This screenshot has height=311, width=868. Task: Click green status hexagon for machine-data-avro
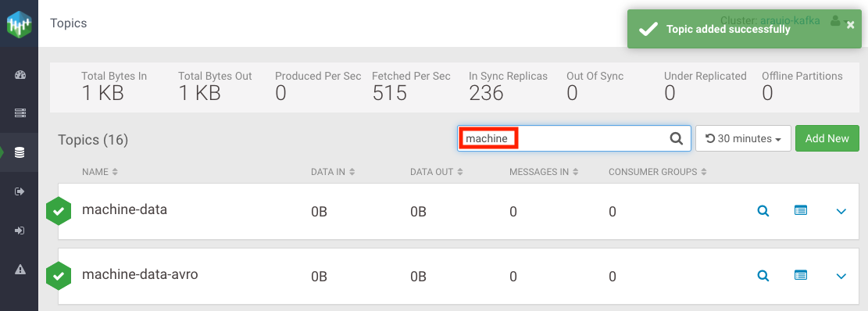point(59,275)
